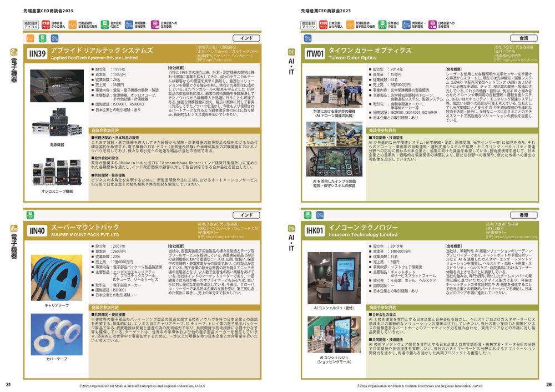
Task: Click the 香港 country tag on IHK01
Action: click(523, 214)
